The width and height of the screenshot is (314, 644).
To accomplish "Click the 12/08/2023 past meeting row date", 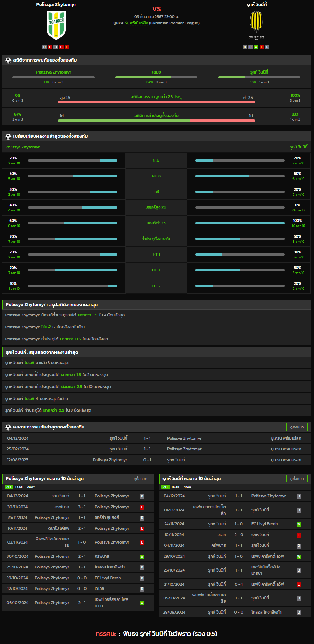I will 18,460.
